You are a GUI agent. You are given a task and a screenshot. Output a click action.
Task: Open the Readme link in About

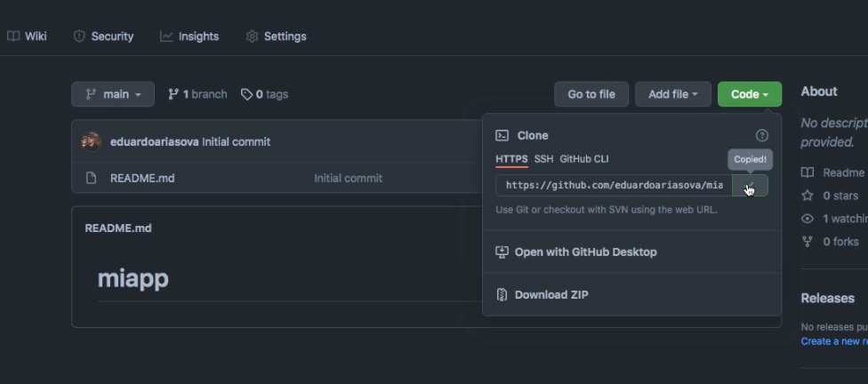[844, 172]
